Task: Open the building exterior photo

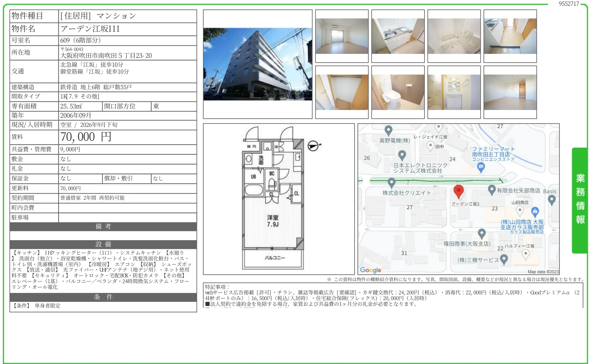Action: (257, 64)
